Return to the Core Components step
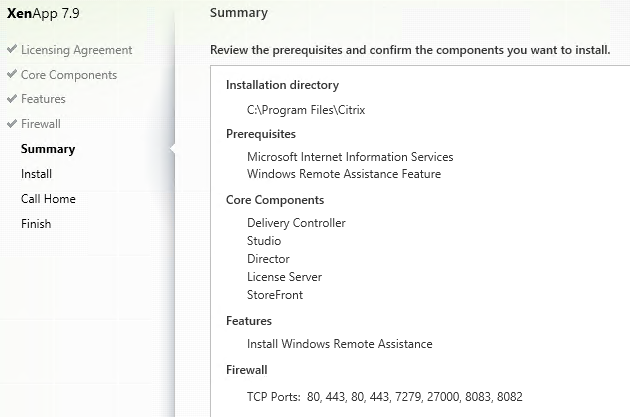 point(69,75)
